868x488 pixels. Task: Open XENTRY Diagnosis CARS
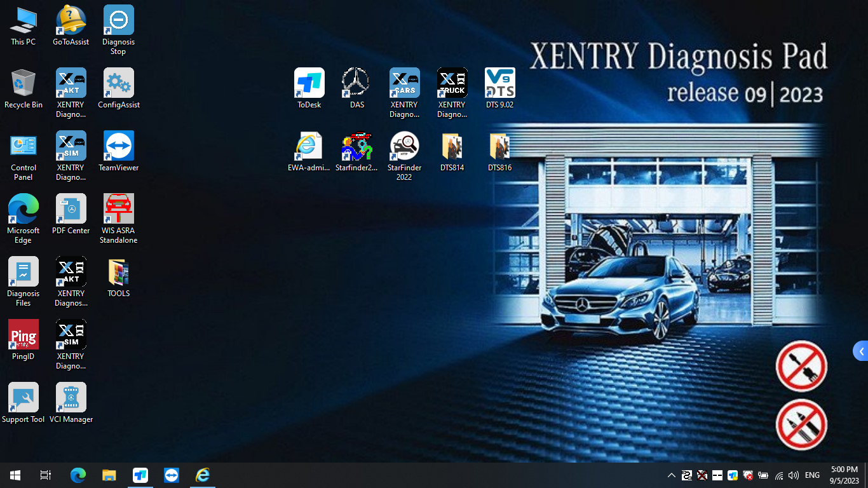point(405,83)
